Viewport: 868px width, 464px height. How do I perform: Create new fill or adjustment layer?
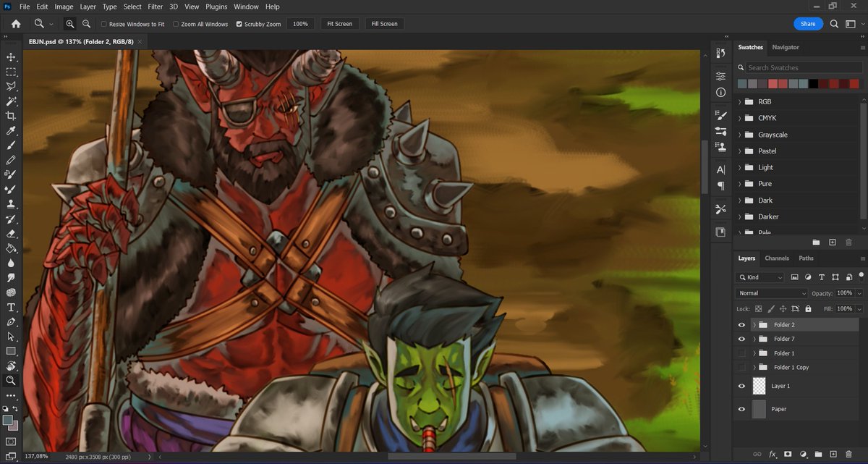[x=803, y=454]
